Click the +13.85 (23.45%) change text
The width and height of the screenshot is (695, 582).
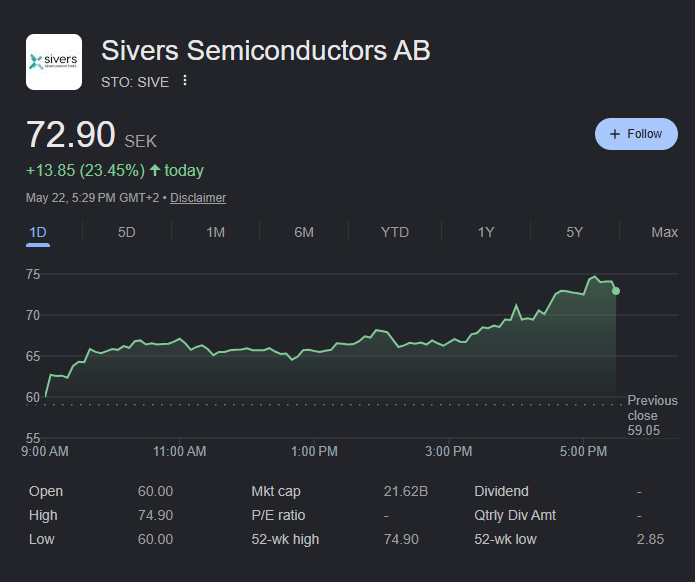[86, 171]
